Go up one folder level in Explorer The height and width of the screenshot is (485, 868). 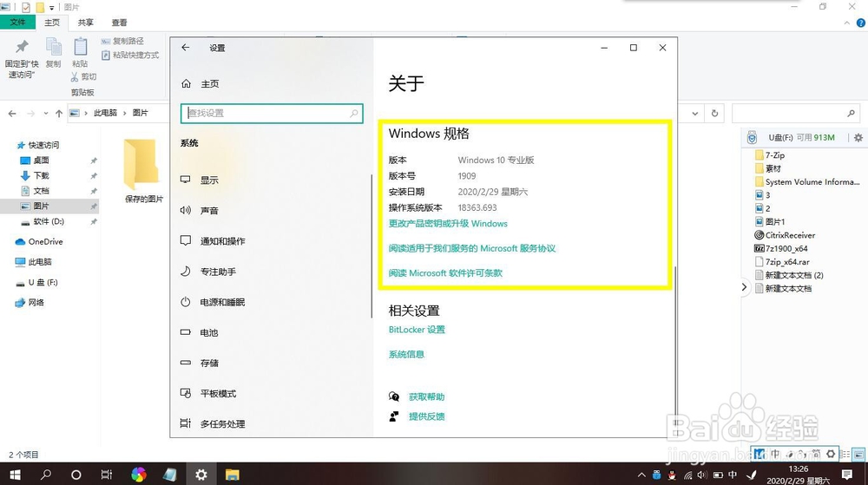(x=59, y=114)
